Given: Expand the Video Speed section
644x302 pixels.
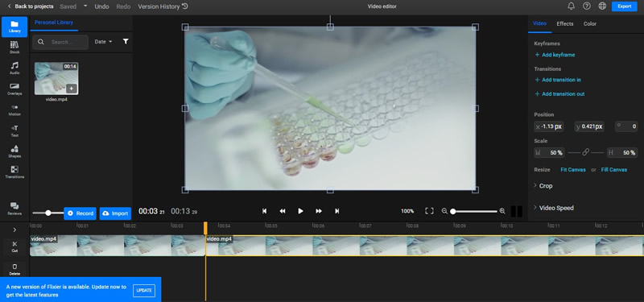Looking at the screenshot, I should (x=553, y=208).
